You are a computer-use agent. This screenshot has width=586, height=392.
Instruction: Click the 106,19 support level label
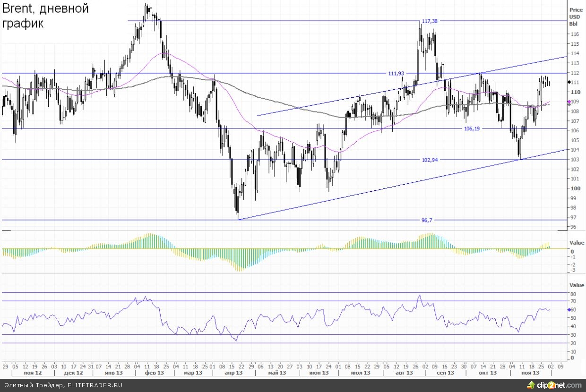[x=470, y=128]
